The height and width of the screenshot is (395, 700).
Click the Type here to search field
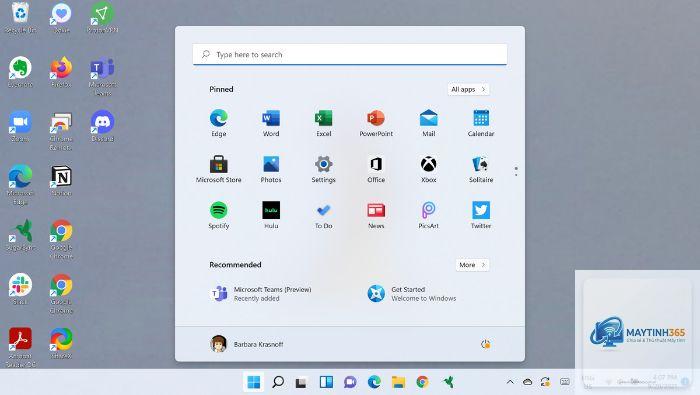pos(350,54)
